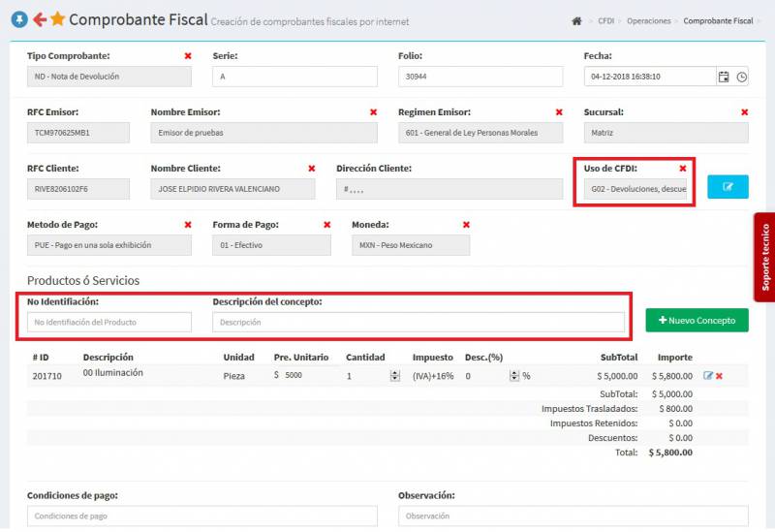775x532 pixels.
Task: Clear the Uso de CFDI selection
Action: (683, 168)
